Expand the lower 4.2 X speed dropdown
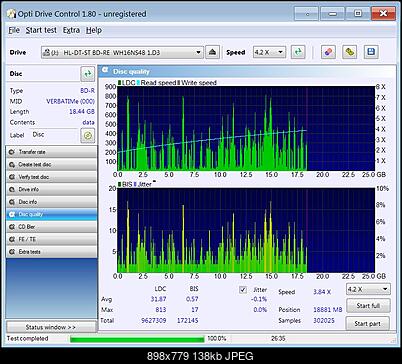The width and height of the screenshot is (402, 364). tap(368, 289)
